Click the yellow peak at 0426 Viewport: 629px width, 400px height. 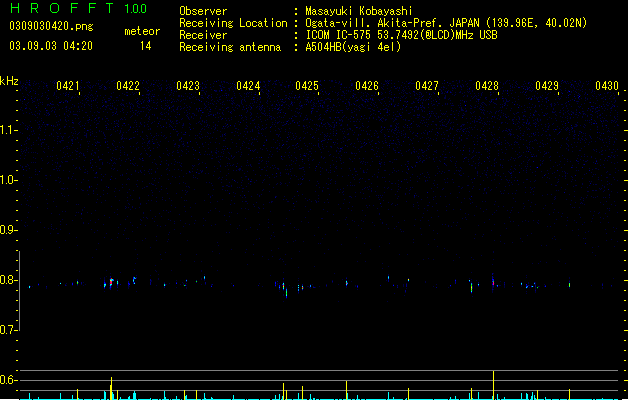click(x=347, y=390)
